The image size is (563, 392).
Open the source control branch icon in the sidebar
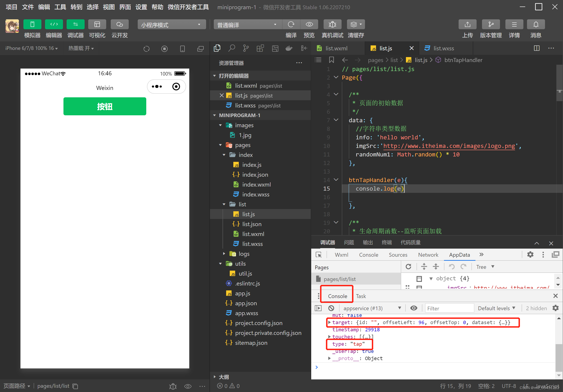[246, 48]
